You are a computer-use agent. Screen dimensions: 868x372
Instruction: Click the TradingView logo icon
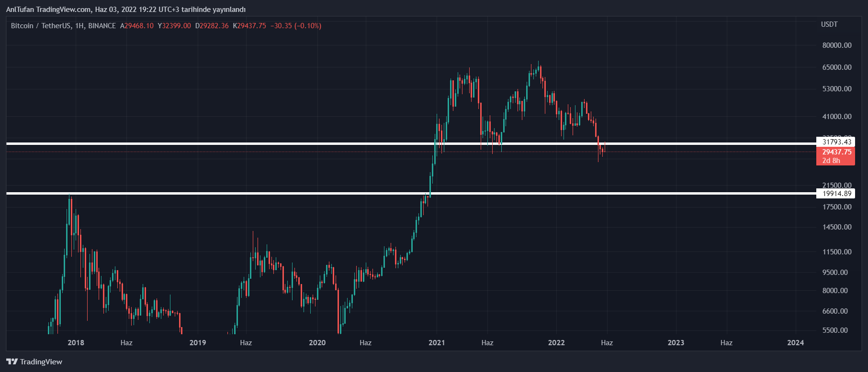point(12,361)
